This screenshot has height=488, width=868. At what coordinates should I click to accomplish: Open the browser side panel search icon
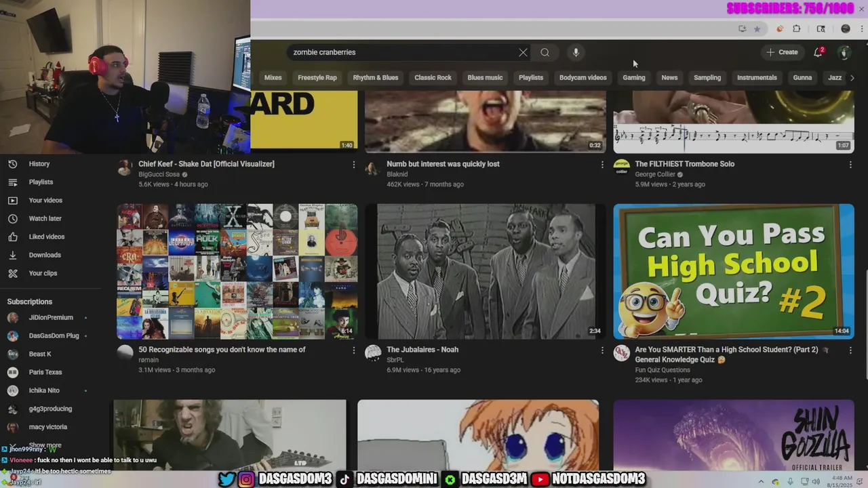tap(821, 28)
